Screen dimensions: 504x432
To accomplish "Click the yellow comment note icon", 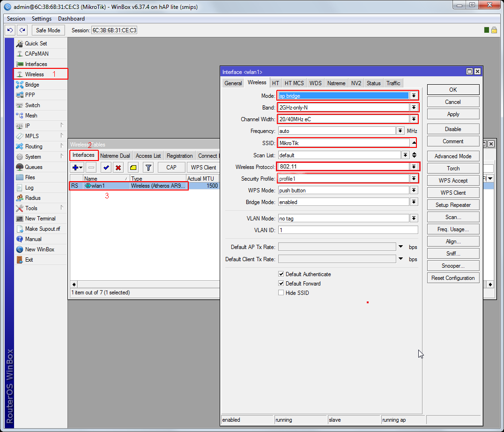I will pyautogui.click(x=133, y=167).
